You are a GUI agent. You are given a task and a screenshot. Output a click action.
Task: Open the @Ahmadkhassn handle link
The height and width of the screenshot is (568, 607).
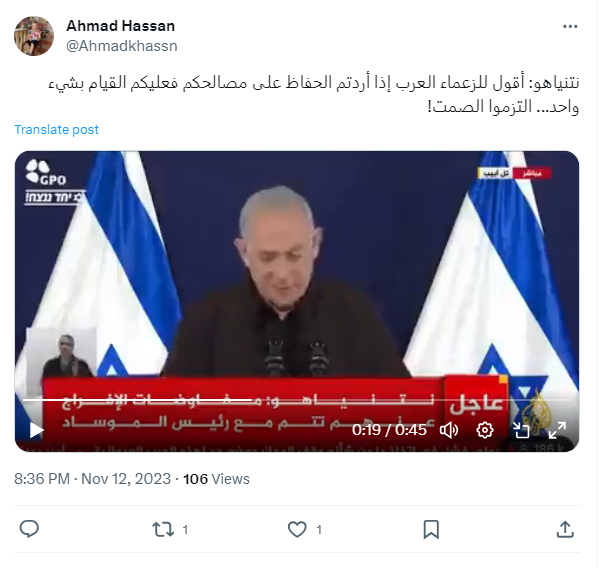point(122,46)
